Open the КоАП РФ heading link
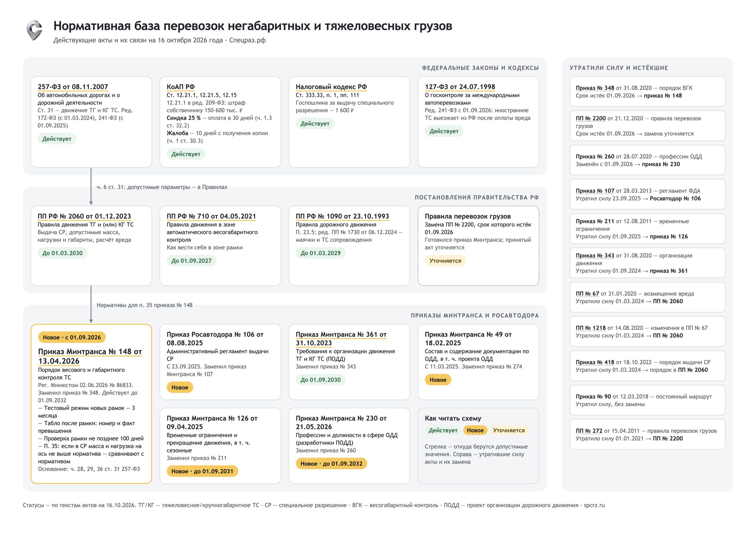Viewport: 756px width, 535px height. pyautogui.click(x=180, y=87)
